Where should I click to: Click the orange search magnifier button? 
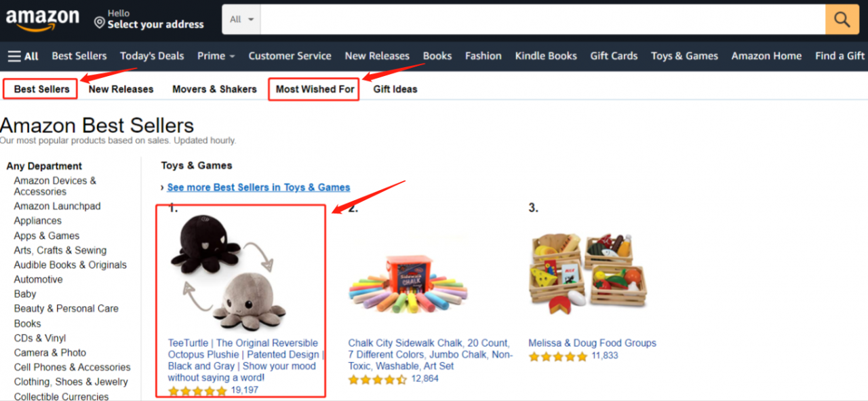tap(842, 19)
